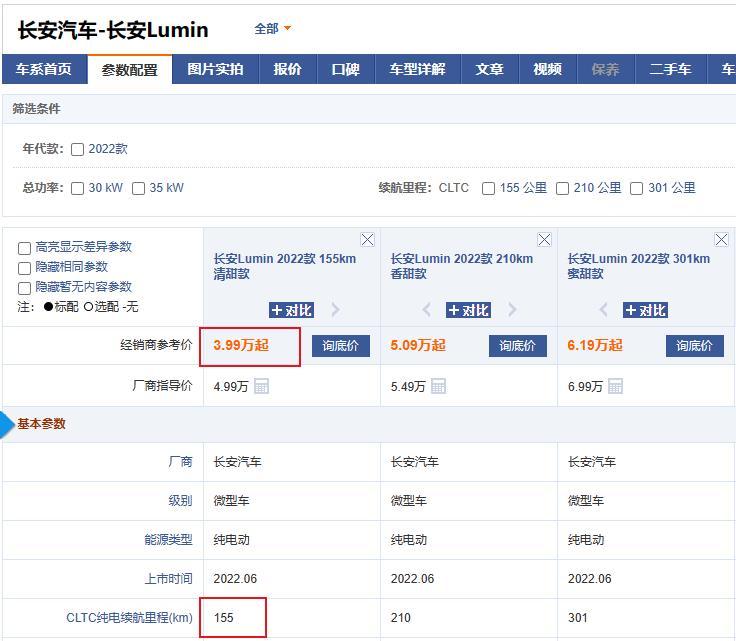Open the 文章 tab

[490, 69]
